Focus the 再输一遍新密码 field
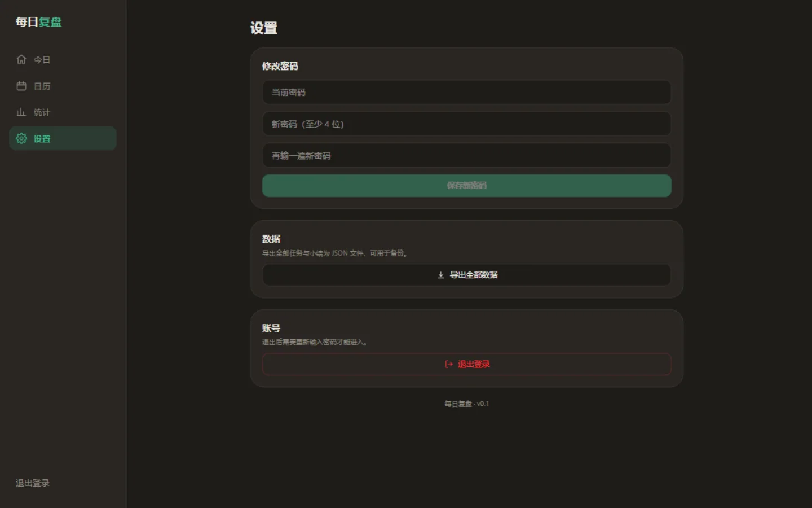Image resolution: width=812 pixels, height=508 pixels. [x=467, y=155]
